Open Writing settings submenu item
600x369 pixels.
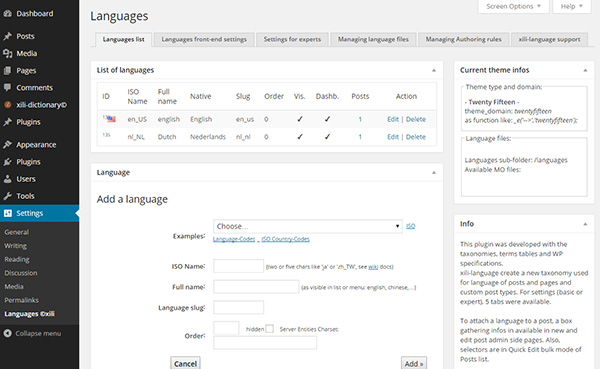pos(15,246)
